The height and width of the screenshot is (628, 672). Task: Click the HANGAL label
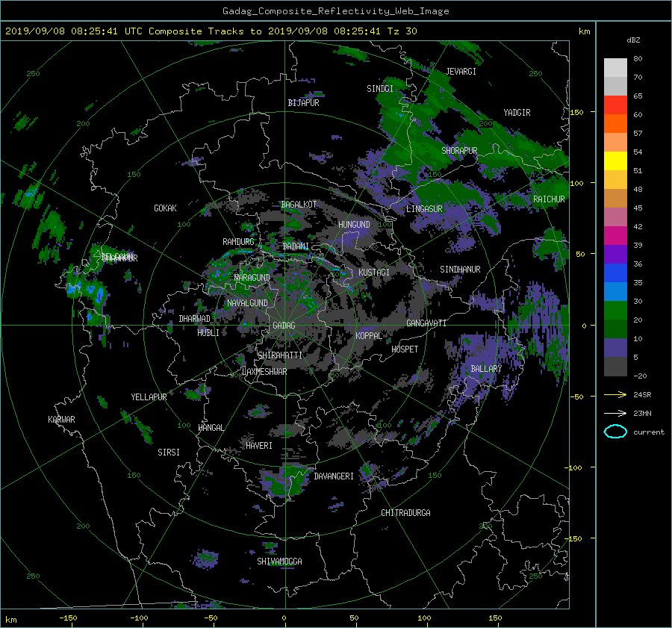tap(211, 428)
